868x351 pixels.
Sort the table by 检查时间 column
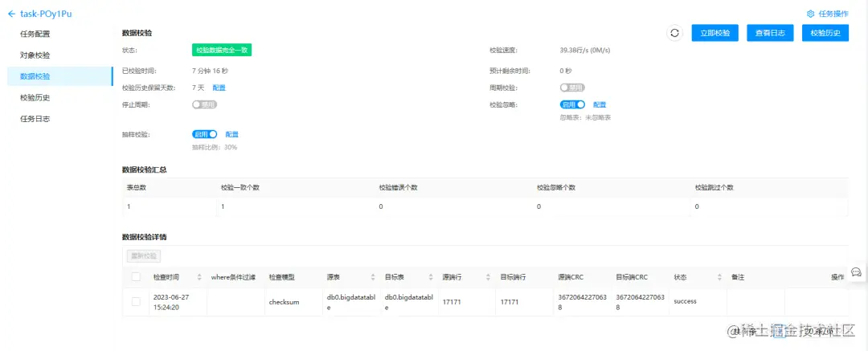tap(199, 277)
